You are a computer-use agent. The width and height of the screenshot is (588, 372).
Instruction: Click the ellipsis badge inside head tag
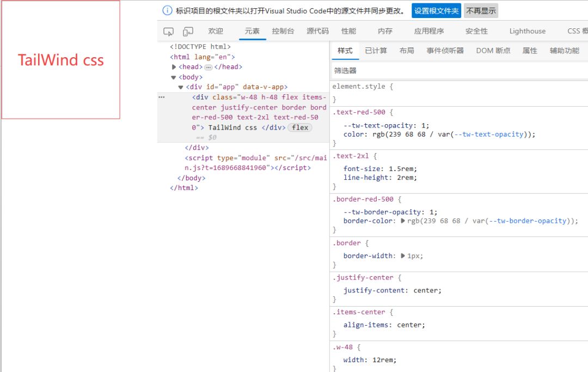pyautogui.click(x=209, y=67)
